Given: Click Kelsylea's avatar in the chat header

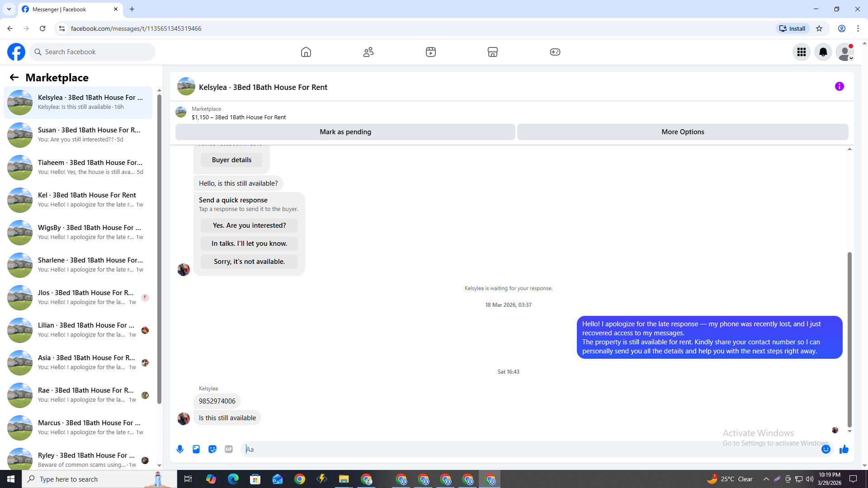Looking at the screenshot, I should [x=186, y=86].
